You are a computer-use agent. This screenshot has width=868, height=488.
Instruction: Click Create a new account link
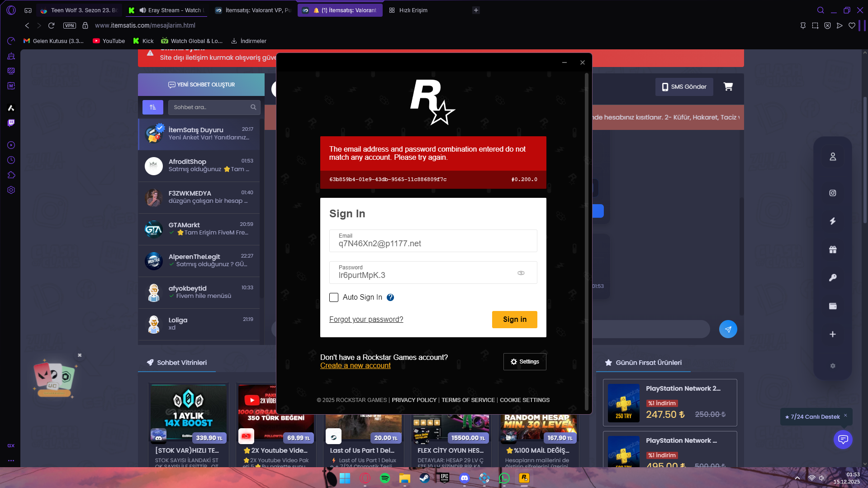(355, 366)
